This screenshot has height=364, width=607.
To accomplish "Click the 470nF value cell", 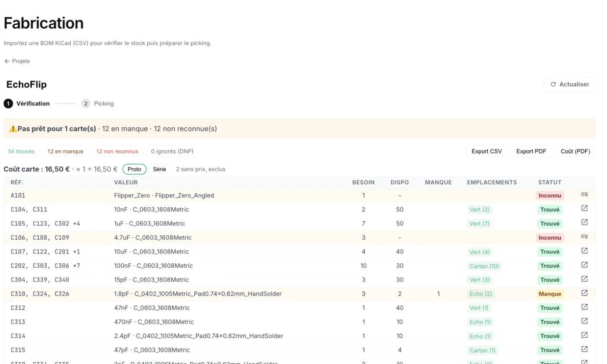I will [154, 322].
